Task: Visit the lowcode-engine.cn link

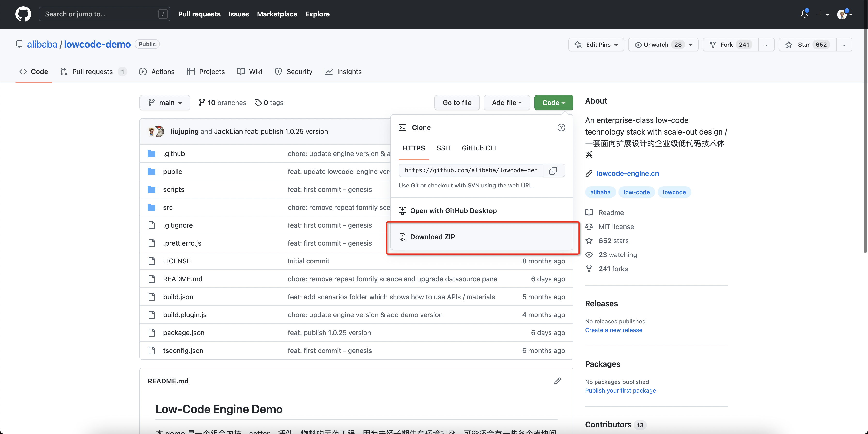Action: (628, 173)
